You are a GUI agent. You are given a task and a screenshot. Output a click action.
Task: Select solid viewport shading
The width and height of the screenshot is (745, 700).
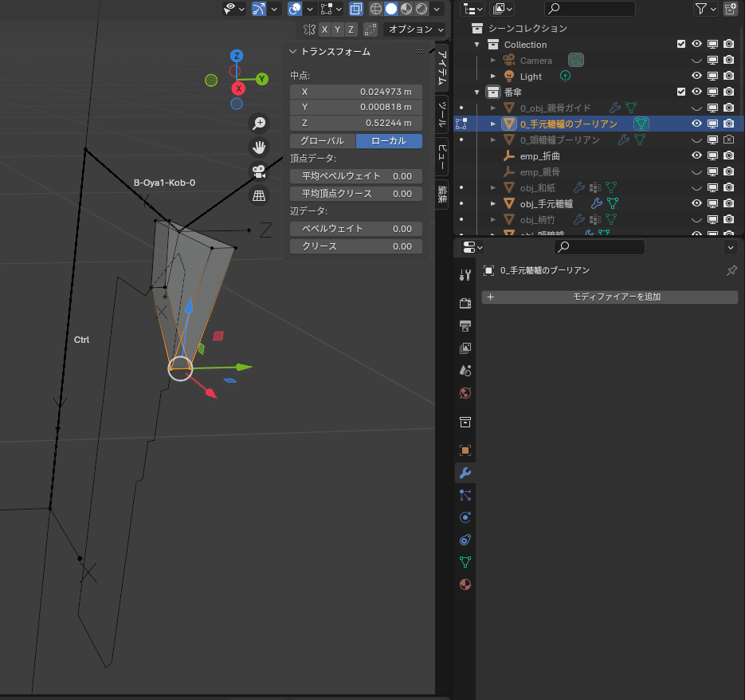coord(391,9)
